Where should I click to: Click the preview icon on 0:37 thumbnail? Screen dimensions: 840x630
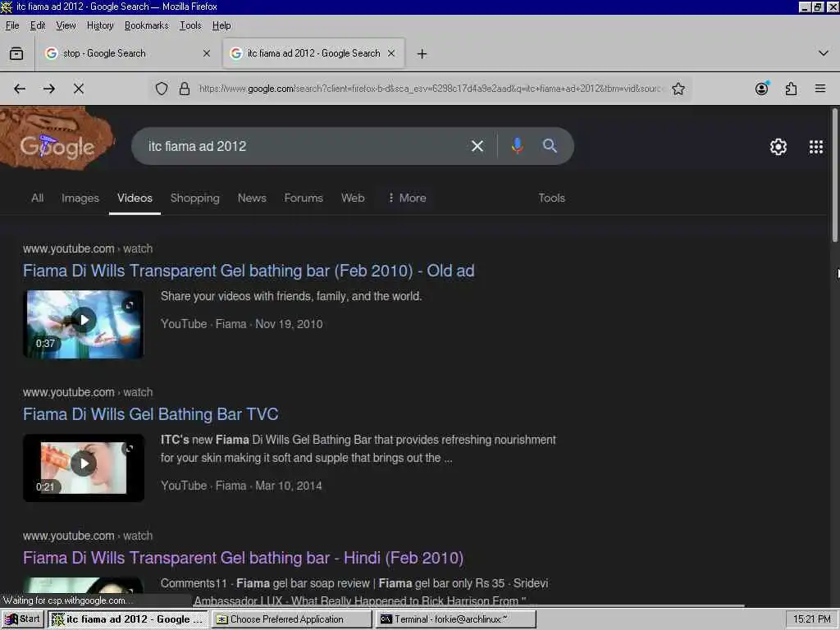click(x=129, y=305)
